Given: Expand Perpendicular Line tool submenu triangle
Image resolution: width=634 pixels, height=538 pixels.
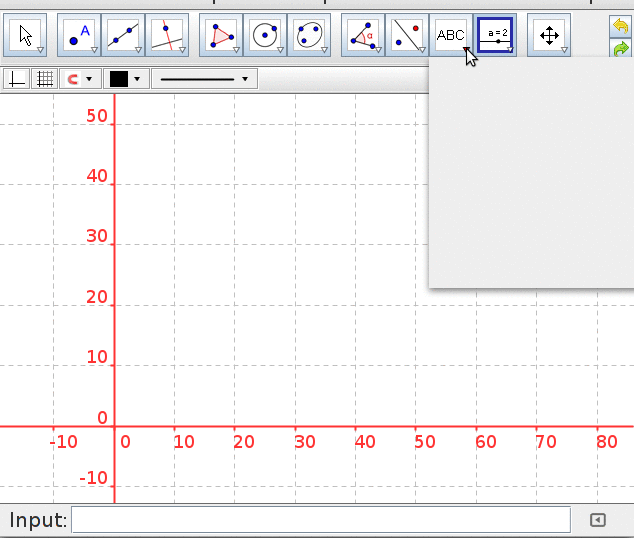Looking at the screenshot, I should (182, 50).
